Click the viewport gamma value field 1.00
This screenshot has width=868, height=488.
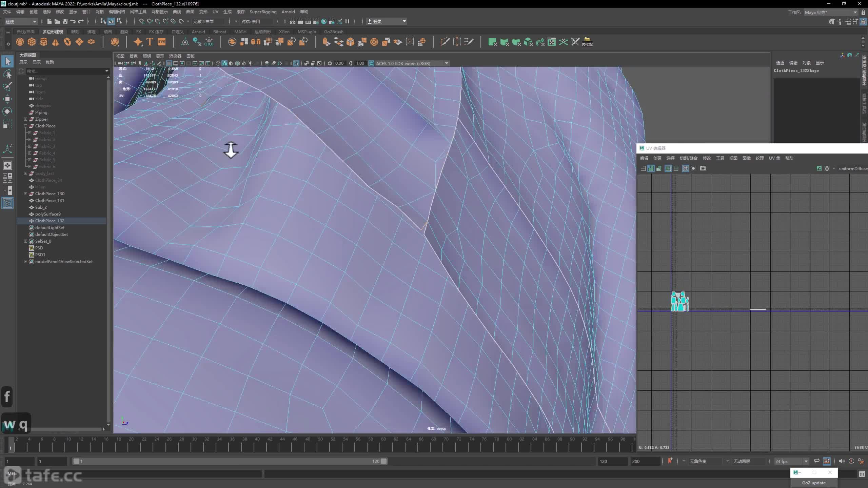coord(360,63)
